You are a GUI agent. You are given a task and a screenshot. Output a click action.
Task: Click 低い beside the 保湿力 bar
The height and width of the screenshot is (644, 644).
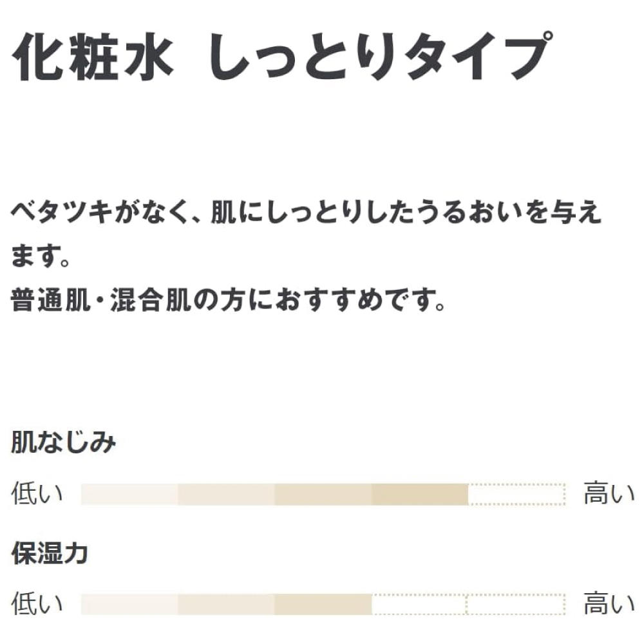coord(37,604)
